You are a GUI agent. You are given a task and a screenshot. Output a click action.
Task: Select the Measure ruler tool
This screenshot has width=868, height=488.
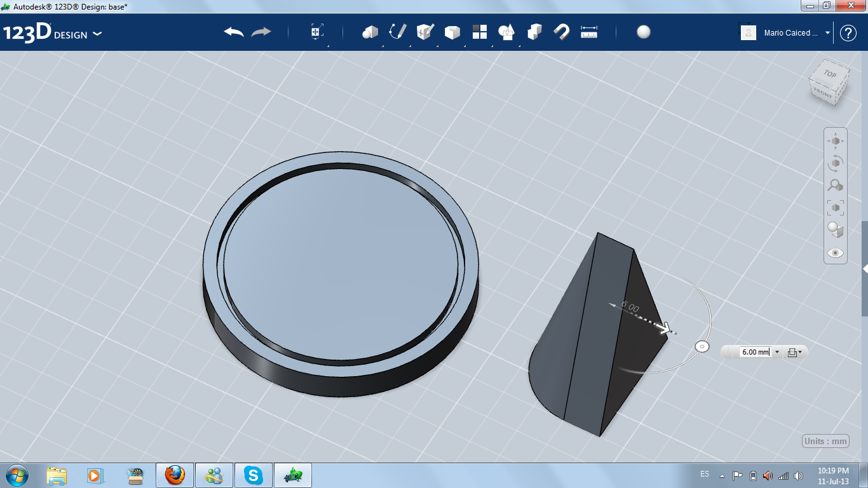click(589, 32)
